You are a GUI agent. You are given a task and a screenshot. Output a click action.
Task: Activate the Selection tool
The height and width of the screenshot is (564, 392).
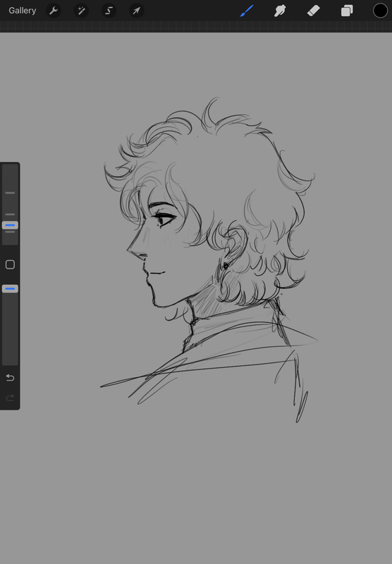(x=109, y=11)
